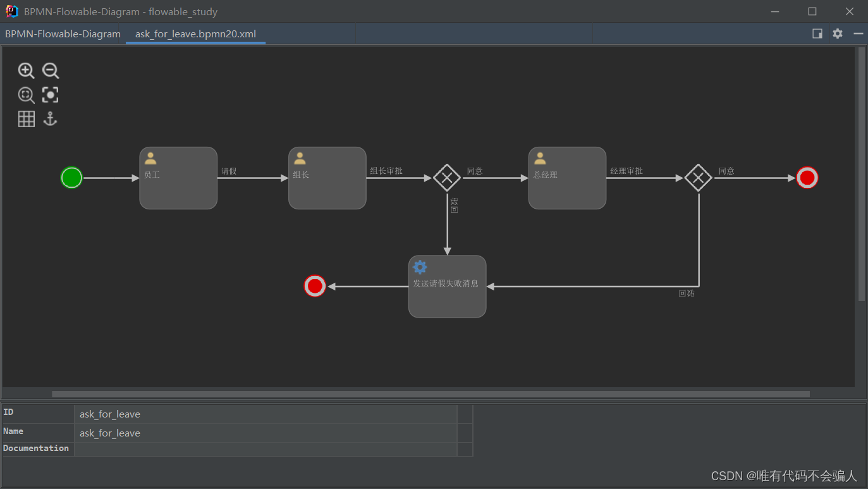Click the 经理审批 flow label

pos(627,171)
